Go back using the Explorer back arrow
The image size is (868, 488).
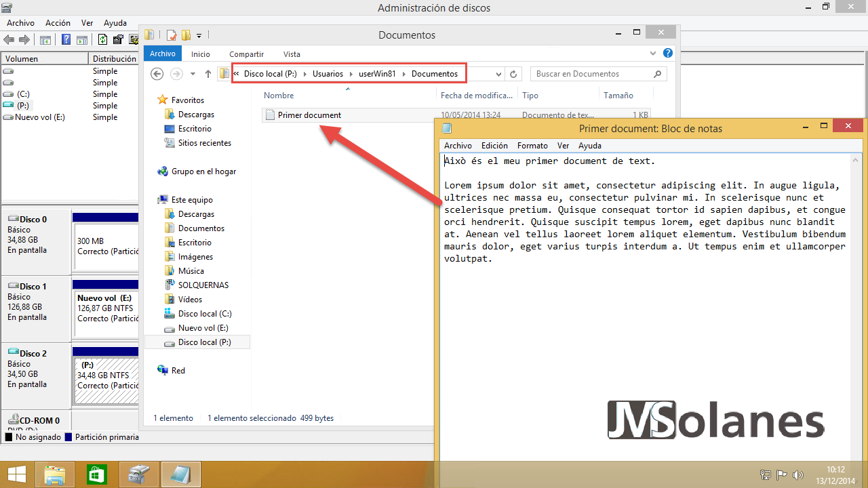[157, 74]
